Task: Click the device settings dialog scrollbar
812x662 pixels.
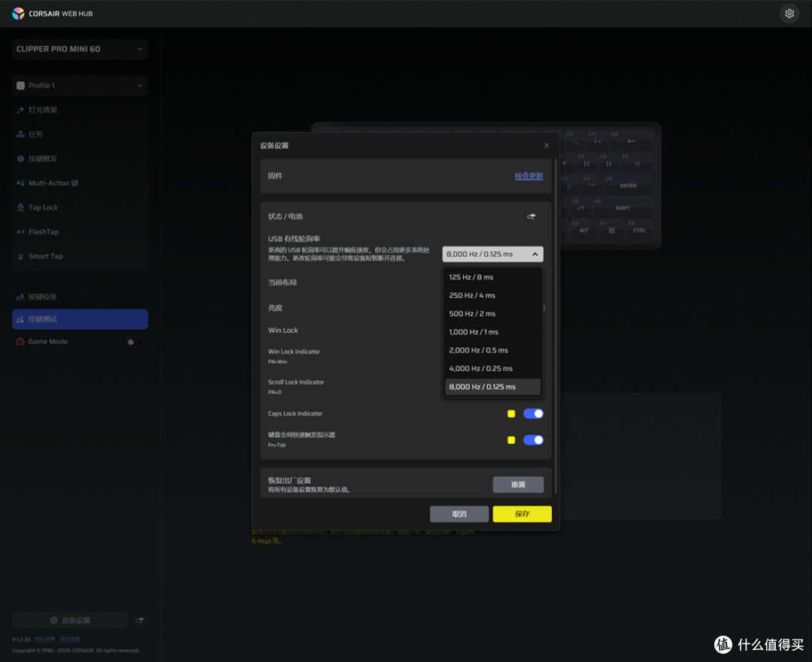Action: pyautogui.click(x=556, y=326)
